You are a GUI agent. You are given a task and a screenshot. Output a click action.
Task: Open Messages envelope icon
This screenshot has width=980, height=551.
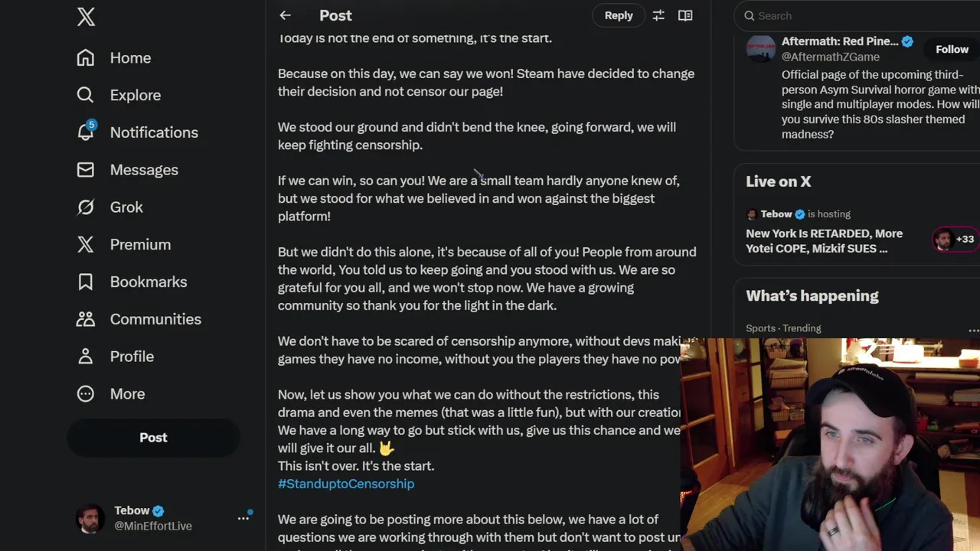[86, 170]
